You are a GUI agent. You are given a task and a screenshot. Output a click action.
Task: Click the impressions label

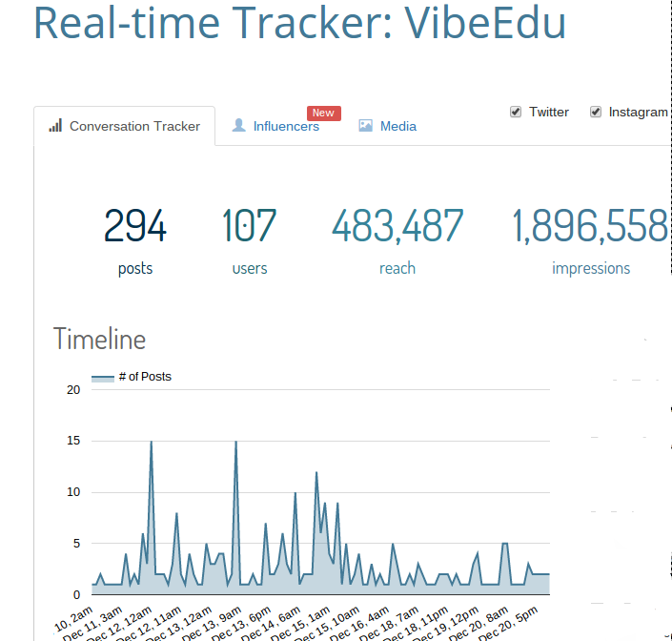pyautogui.click(x=591, y=268)
